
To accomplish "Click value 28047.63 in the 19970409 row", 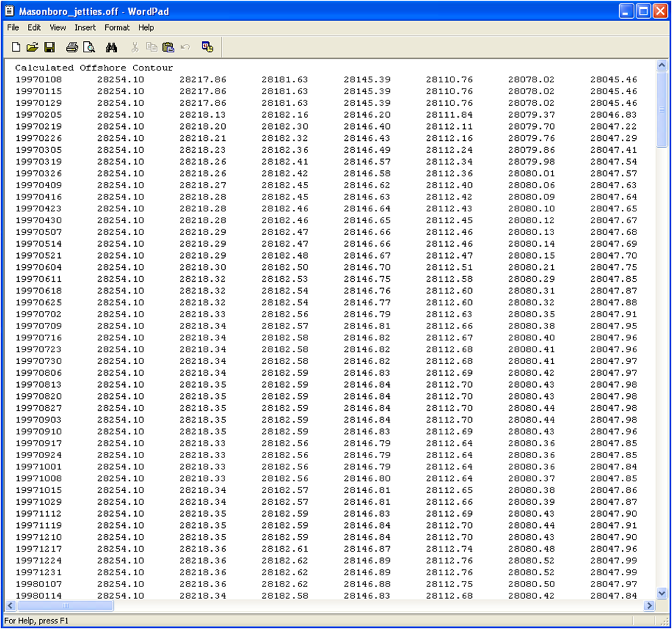I will click(x=613, y=185).
